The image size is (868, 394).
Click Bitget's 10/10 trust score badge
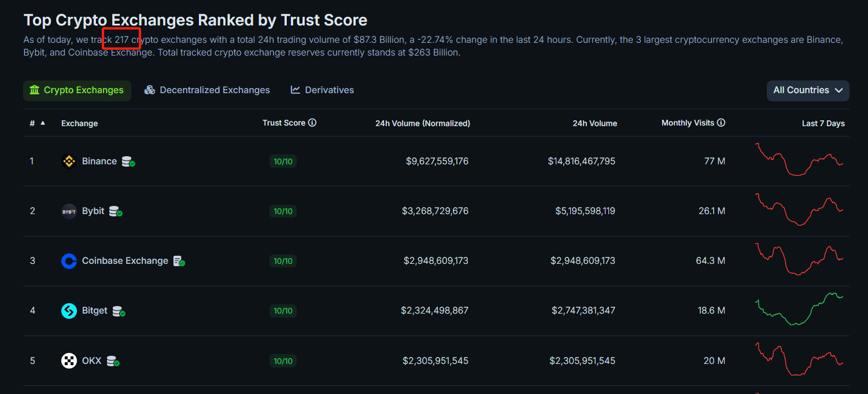coord(283,311)
